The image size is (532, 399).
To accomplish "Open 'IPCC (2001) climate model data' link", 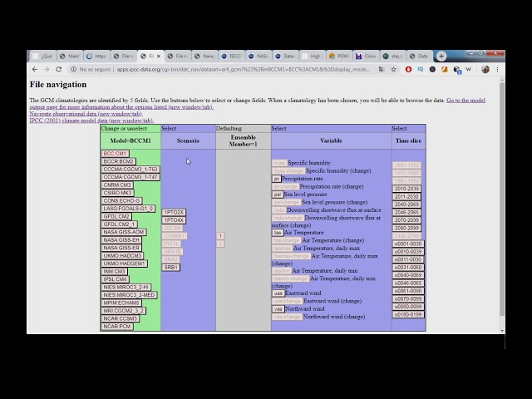I will click(x=91, y=121).
